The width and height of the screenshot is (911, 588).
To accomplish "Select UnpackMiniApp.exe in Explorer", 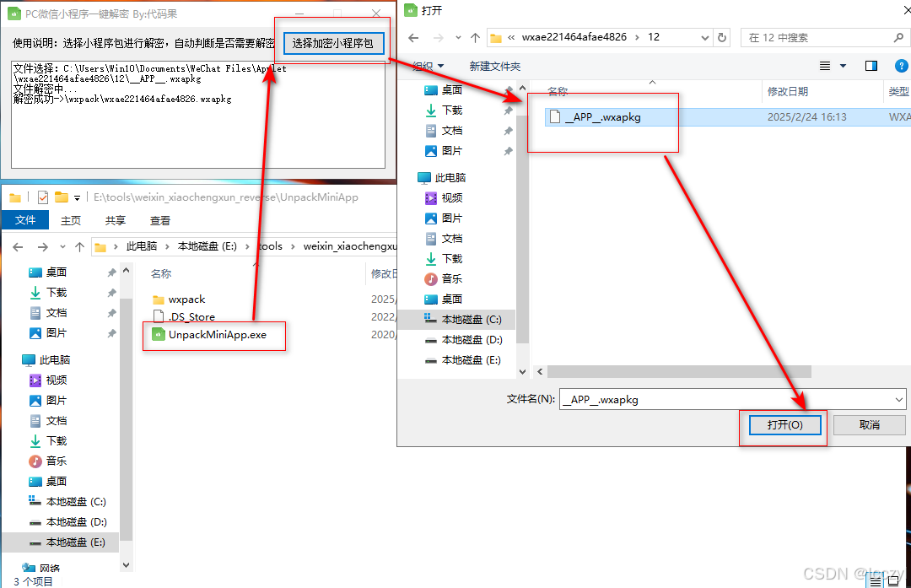I will point(217,335).
